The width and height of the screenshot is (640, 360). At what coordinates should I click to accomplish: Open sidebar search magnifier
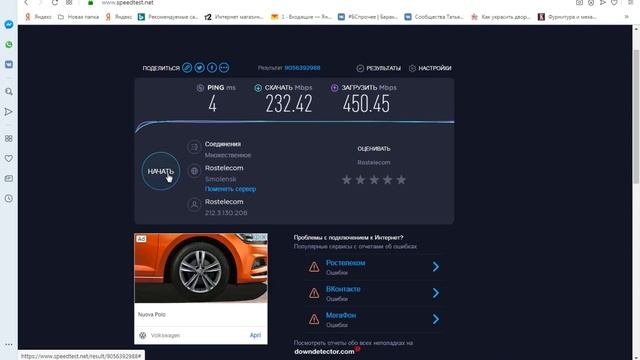9,92
